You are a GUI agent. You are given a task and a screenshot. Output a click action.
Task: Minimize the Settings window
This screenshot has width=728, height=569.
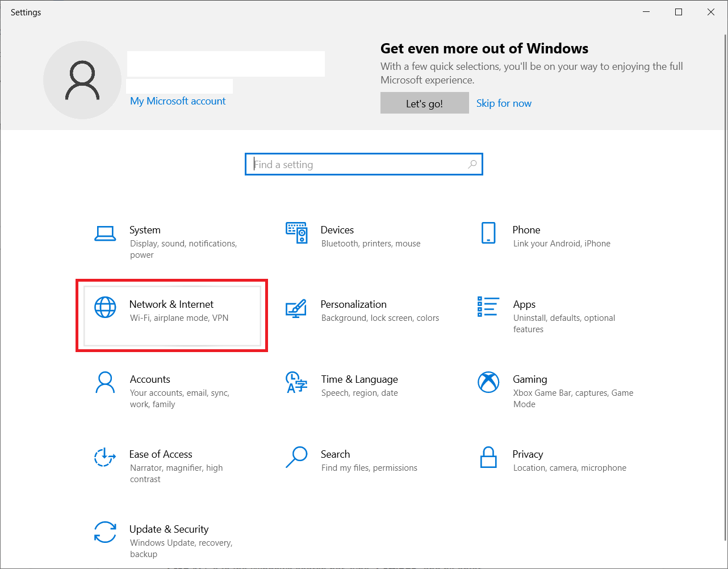(646, 12)
